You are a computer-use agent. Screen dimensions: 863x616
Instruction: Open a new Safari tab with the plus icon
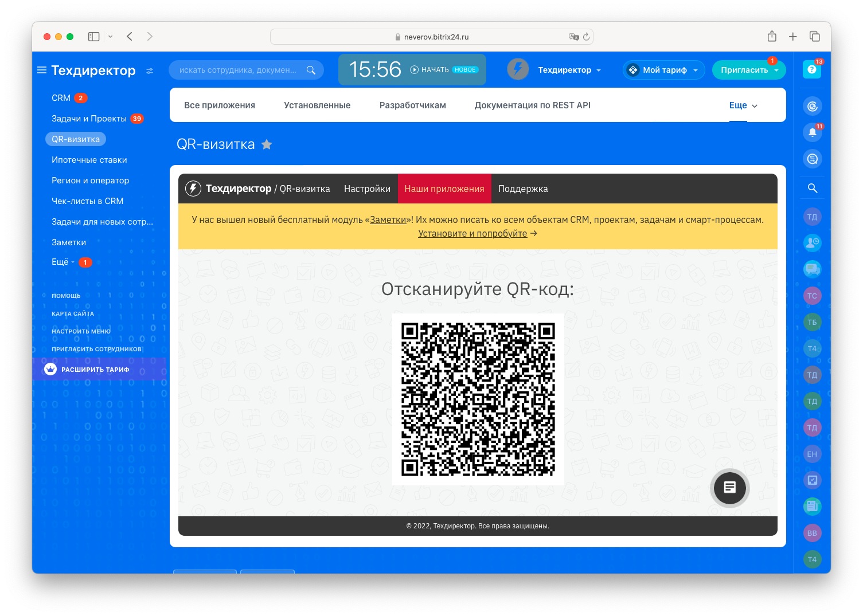click(x=793, y=37)
